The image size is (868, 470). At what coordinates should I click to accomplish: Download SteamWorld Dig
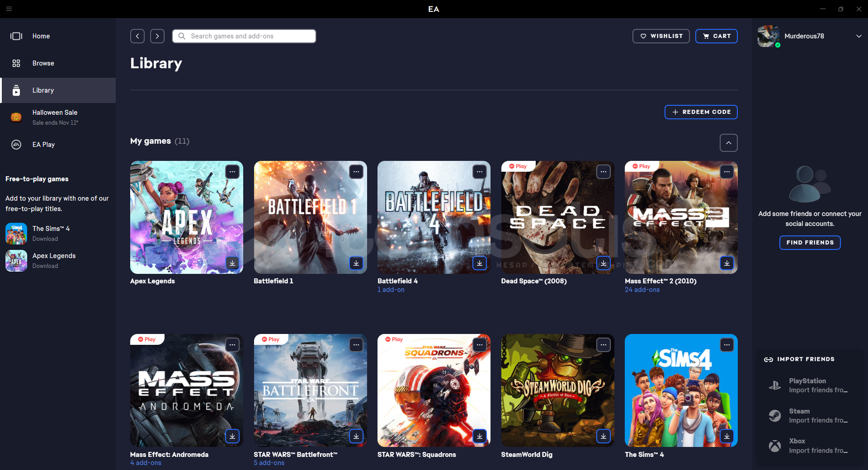pyautogui.click(x=604, y=436)
